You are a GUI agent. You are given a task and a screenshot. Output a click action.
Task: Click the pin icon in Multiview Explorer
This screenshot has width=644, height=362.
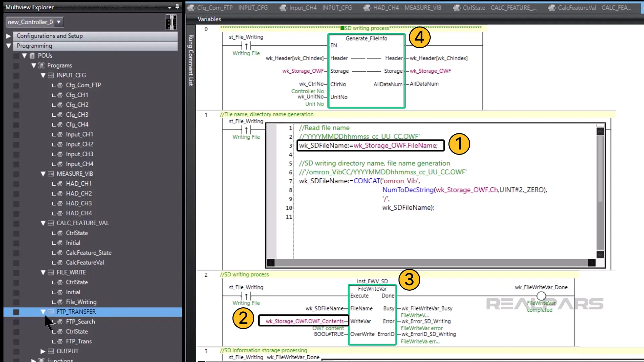coord(177,7)
